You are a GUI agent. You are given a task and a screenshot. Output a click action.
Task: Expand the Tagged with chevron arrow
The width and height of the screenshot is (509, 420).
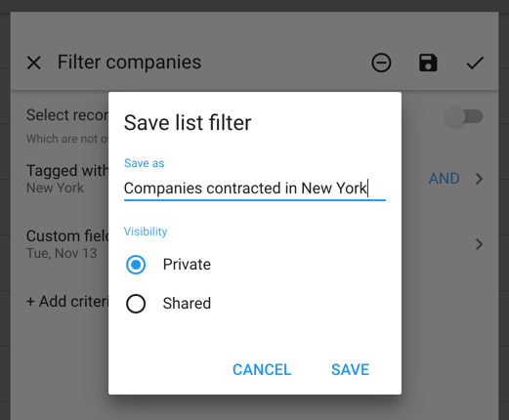point(479,179)
